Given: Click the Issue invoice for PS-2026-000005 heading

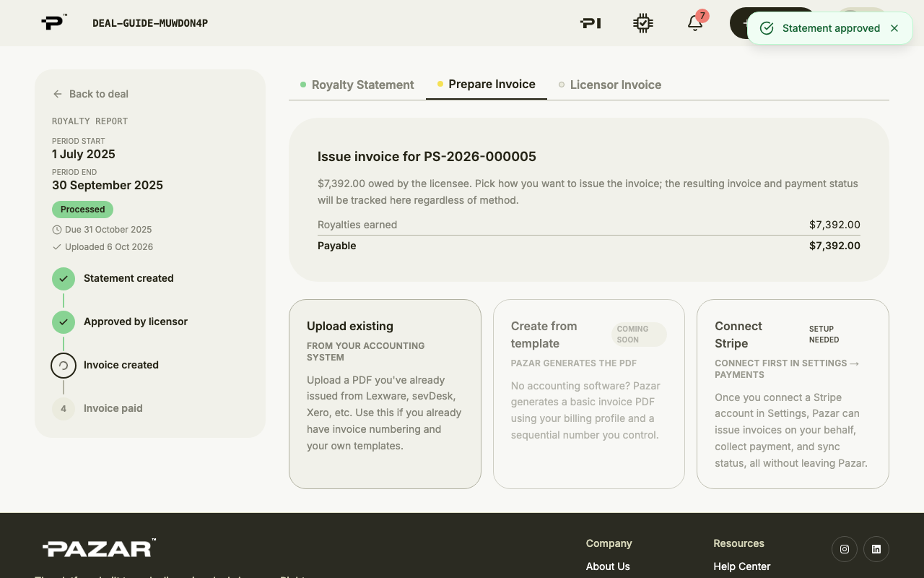Looking at the screenshot, I should point(427,157).
